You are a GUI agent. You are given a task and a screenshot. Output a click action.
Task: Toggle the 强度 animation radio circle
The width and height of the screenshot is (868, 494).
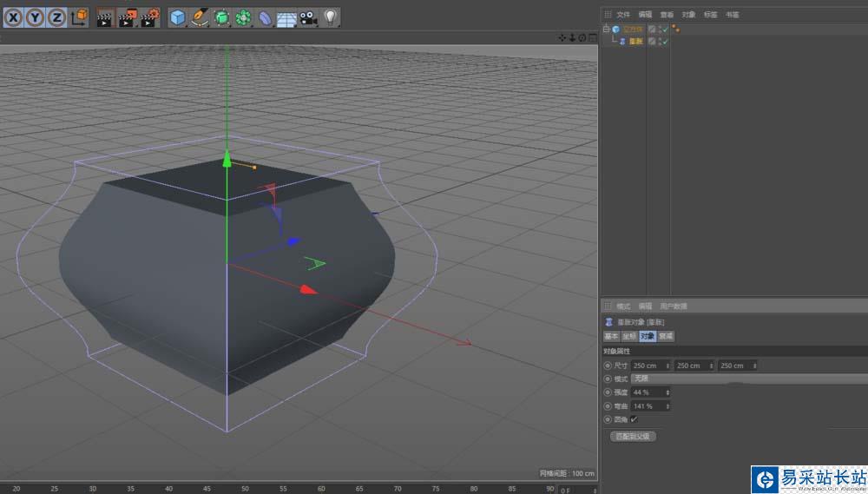click(607, 392)
